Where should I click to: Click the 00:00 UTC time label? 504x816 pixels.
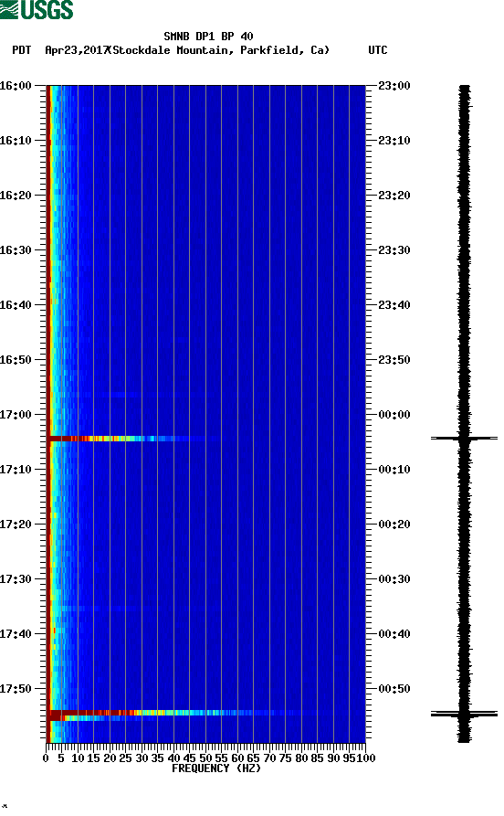tap(394, 415)
